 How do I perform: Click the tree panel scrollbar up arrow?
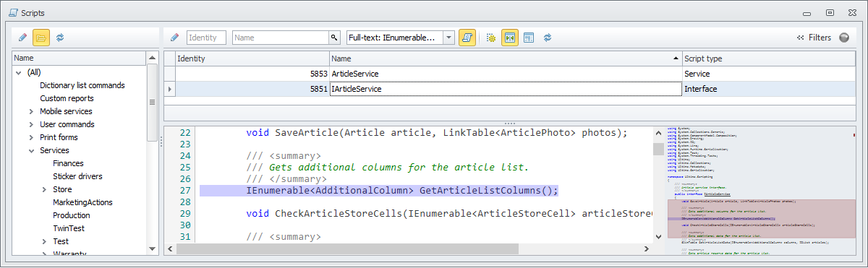(x=152, y=58)
